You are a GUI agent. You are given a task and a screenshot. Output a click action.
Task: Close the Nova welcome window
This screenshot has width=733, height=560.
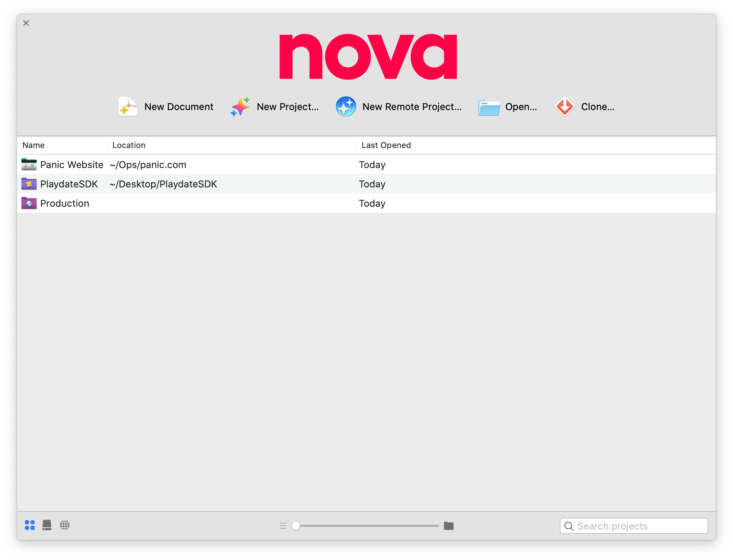click(26, 23)
